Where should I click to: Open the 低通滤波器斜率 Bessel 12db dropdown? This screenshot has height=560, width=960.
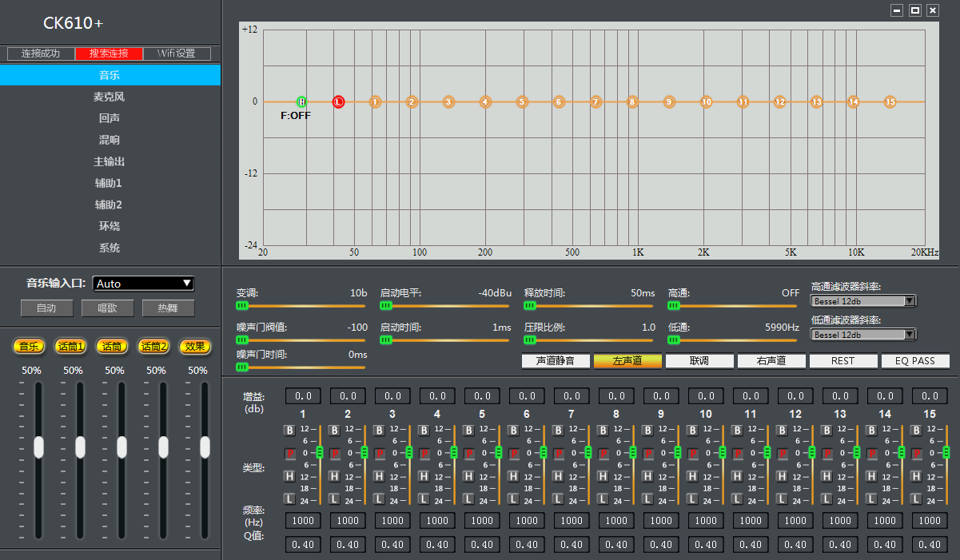pyautogui.click(x=863, y=335)
